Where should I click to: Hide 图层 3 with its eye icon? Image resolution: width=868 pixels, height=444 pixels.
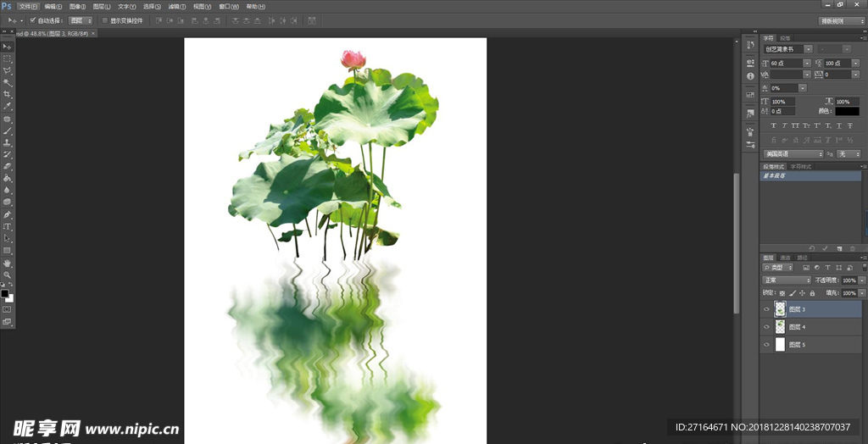[x=766, y=309]
